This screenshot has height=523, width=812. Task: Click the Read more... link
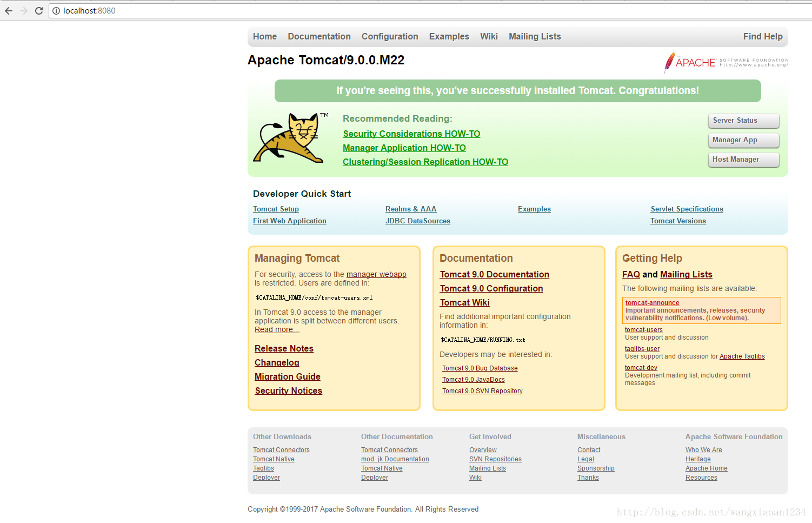(277, 330)
